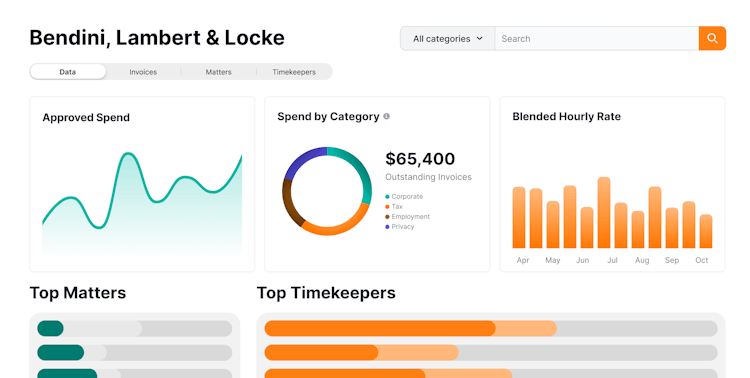Click the first Top Timekeepers orange bar
This screenshot has height=378, width=750.
point(380,329)
